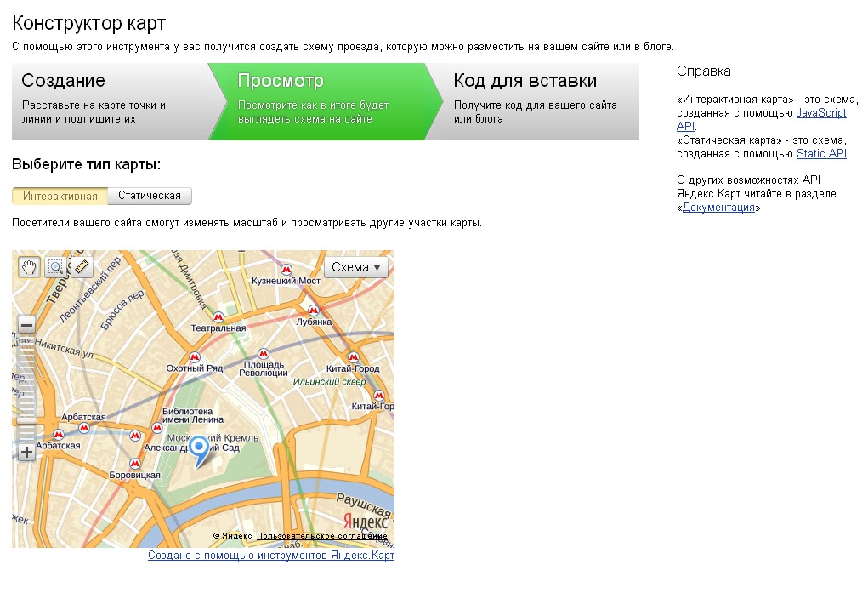Click the blue placemark on the map
The image size is (868, 593).
(199, 451)
